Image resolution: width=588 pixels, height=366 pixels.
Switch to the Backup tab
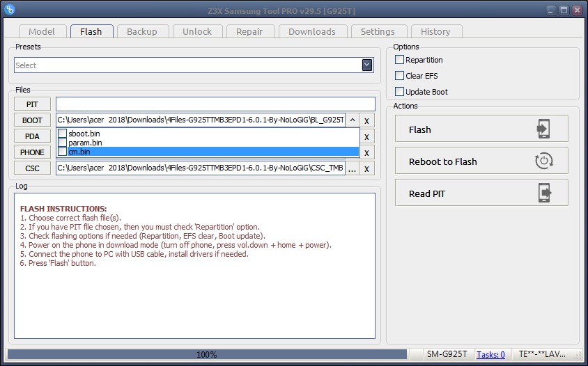[141, 31]
